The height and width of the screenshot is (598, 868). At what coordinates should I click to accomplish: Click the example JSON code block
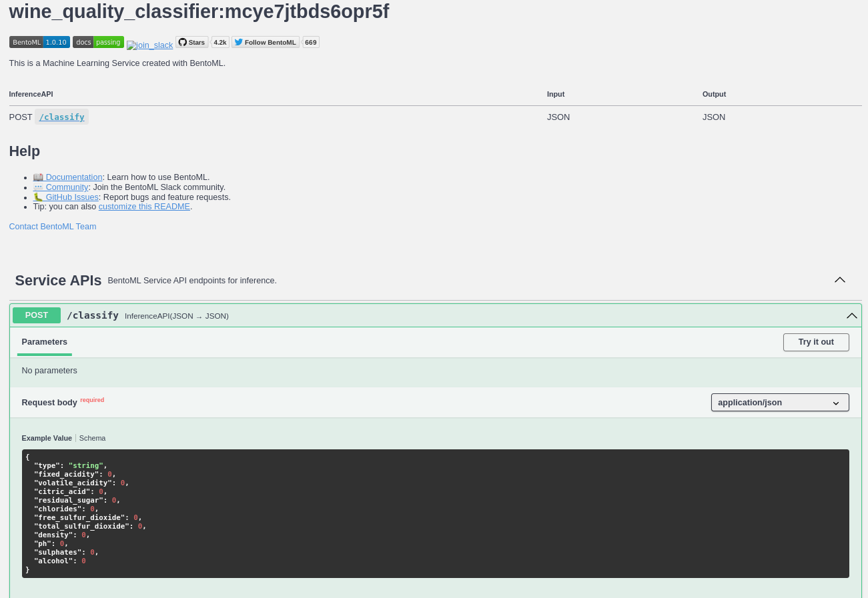(x=436, y=513)
